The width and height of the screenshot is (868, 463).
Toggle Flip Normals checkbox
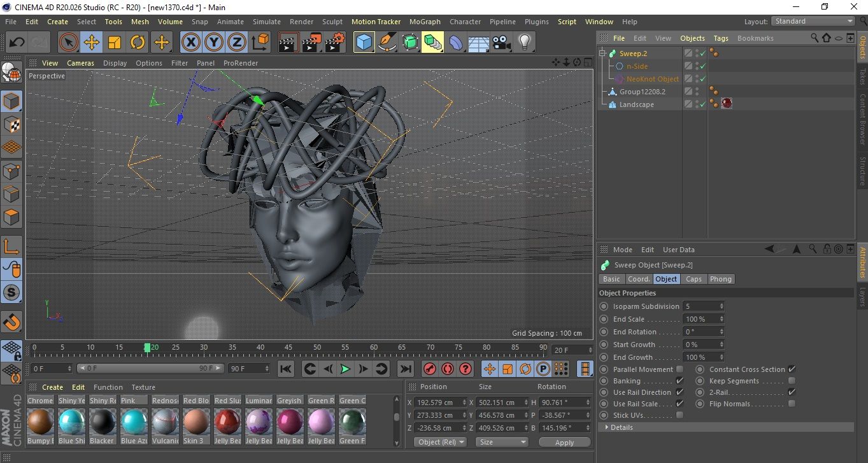click(792, 404)
